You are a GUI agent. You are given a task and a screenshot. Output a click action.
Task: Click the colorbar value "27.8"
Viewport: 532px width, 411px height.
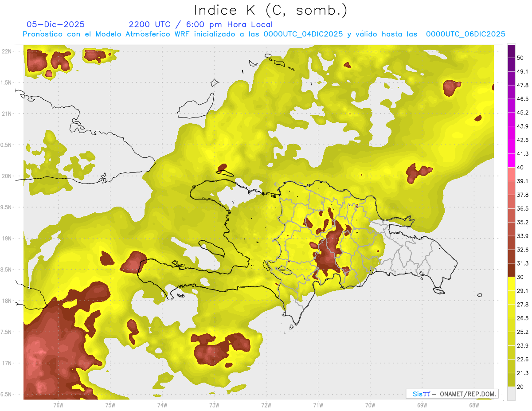(522, 305)
